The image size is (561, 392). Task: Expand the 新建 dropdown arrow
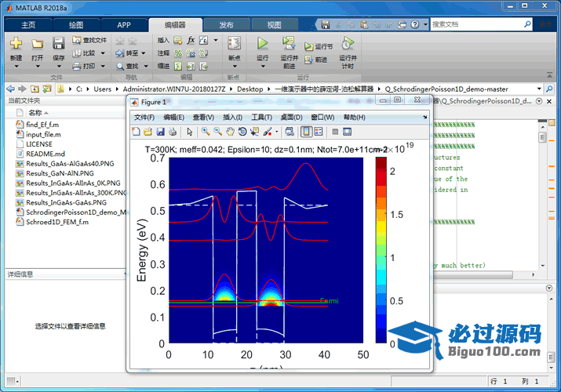(x=16, y=67)
